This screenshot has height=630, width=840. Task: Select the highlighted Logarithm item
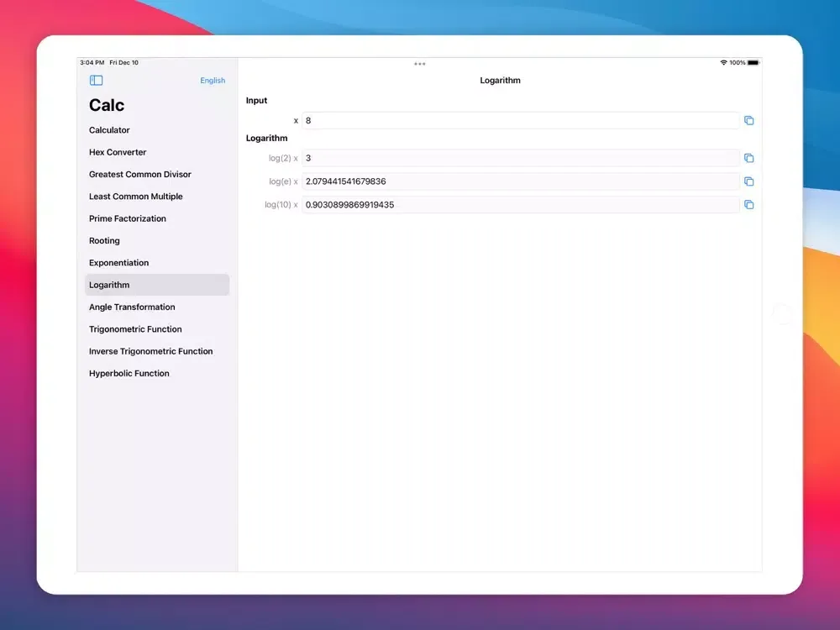pos(157,285)
